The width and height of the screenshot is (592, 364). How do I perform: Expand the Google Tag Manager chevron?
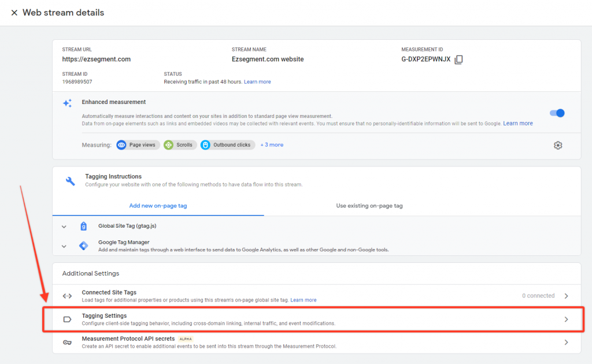[64, 246]
